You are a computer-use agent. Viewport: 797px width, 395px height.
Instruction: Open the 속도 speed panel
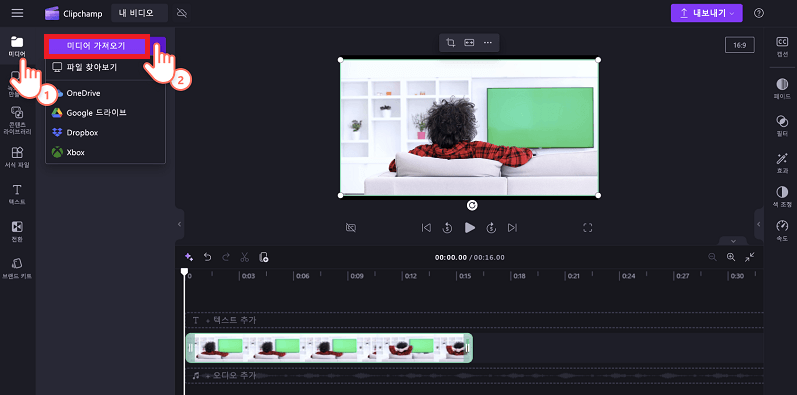point(782,230)
